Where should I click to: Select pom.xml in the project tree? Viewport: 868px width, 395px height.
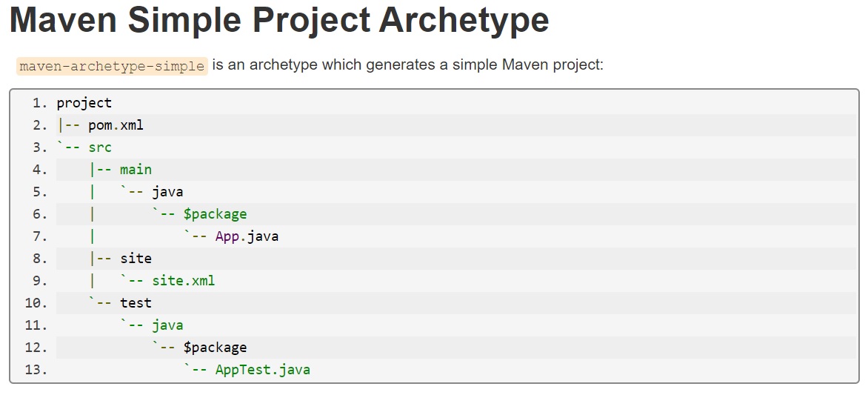point(116,125)
